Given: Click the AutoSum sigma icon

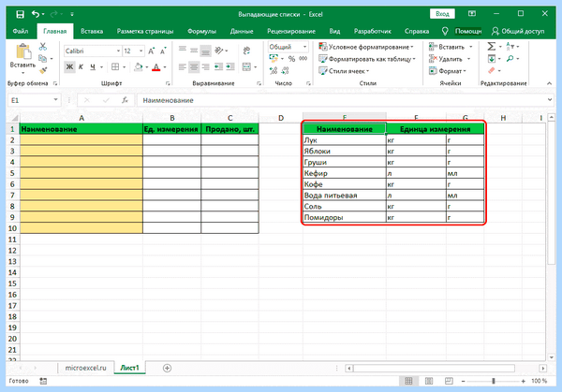Looking at the screenshot, I should coord(492,47).
